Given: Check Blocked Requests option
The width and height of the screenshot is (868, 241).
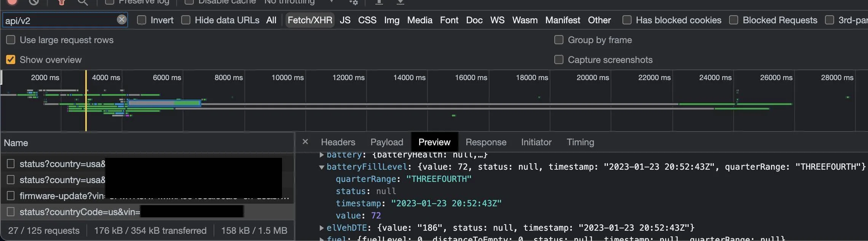Looking at the screenshot, I should point(734,20).
